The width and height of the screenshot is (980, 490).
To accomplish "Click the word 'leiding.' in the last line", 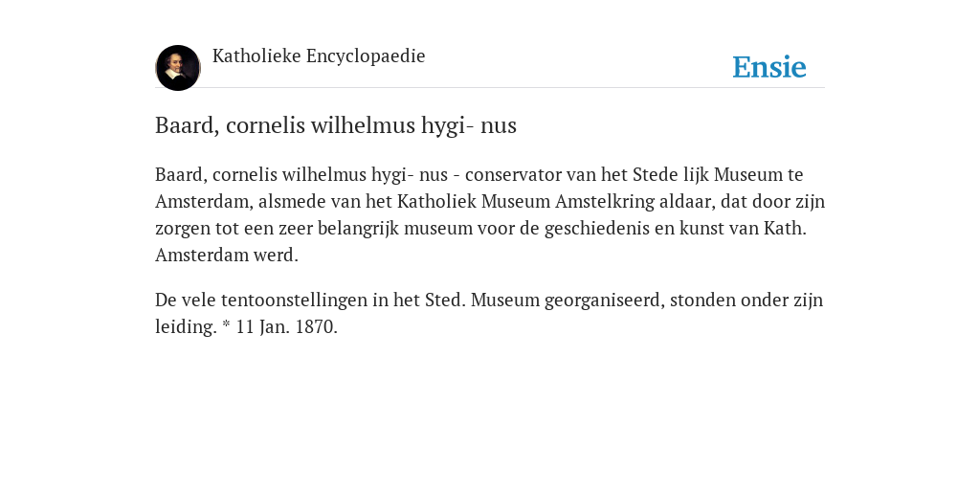I will point(186,327).
